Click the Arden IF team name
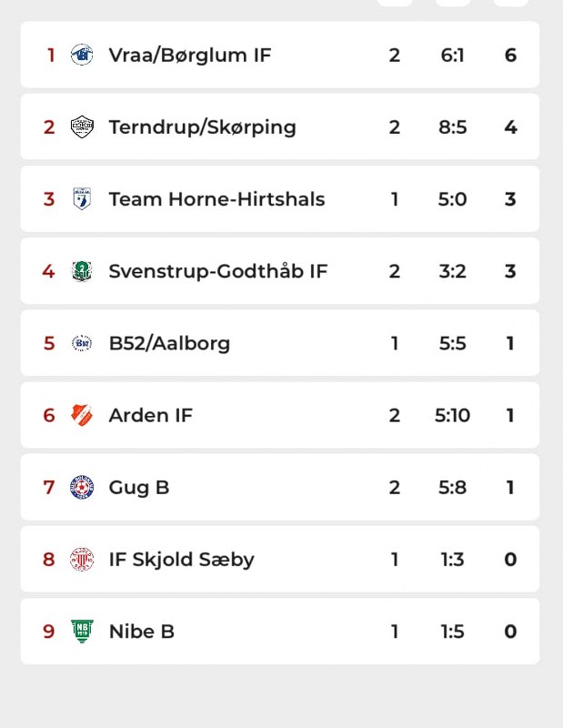 (x=150, y=415)
